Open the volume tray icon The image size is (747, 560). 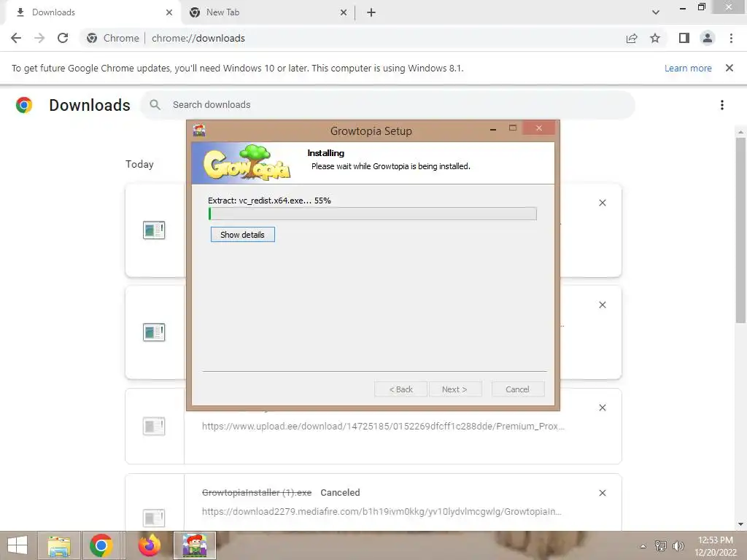[x=678, y=545]
